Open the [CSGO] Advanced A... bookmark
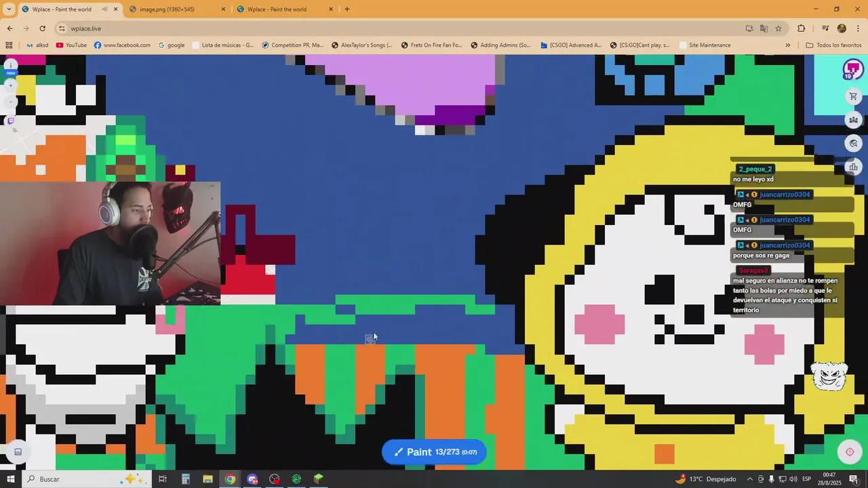This screenshot has height=488, width=868. [x=571, y=45]
